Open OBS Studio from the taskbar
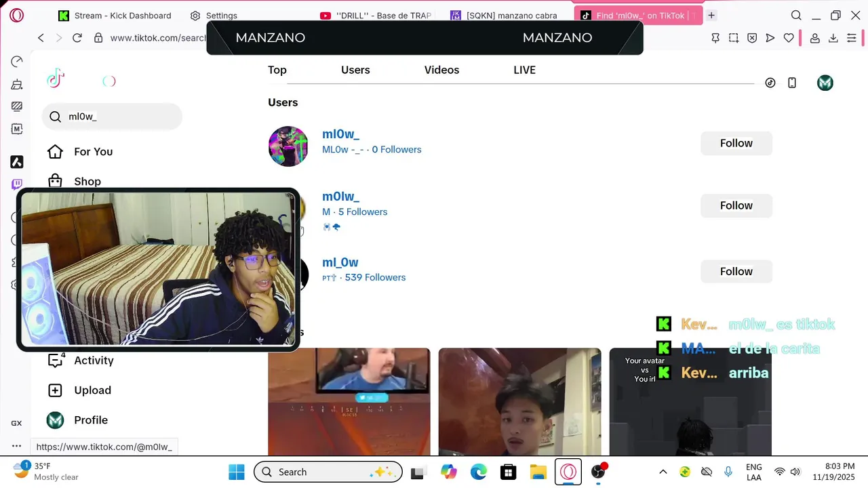The height and width of the screenshot is (488, 868). pos(598,472)
